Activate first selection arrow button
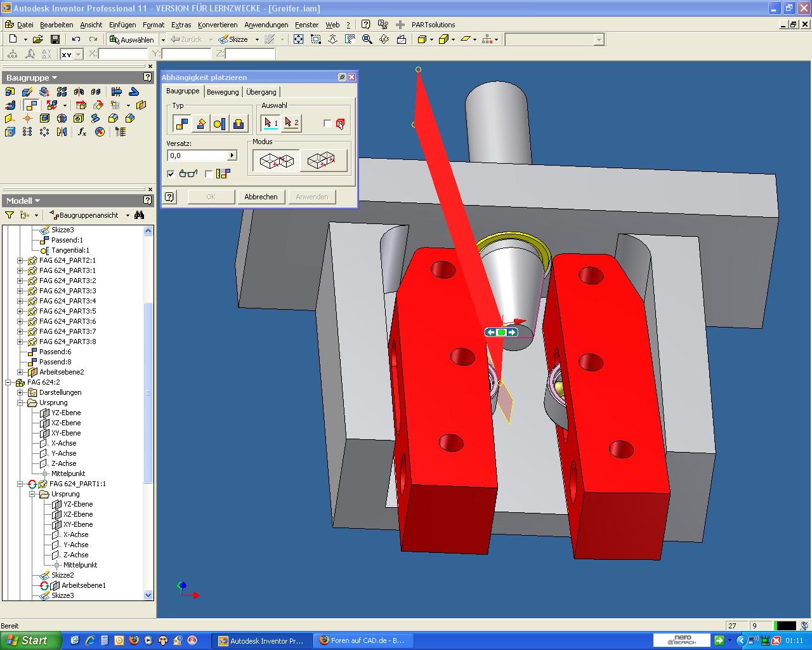This screenshot has height=650, width=812. 271,123
